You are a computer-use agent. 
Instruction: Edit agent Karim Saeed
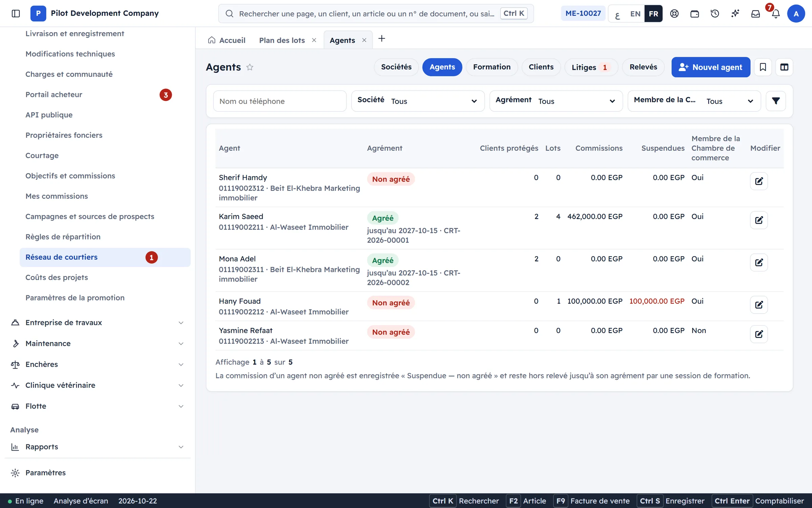759,220
